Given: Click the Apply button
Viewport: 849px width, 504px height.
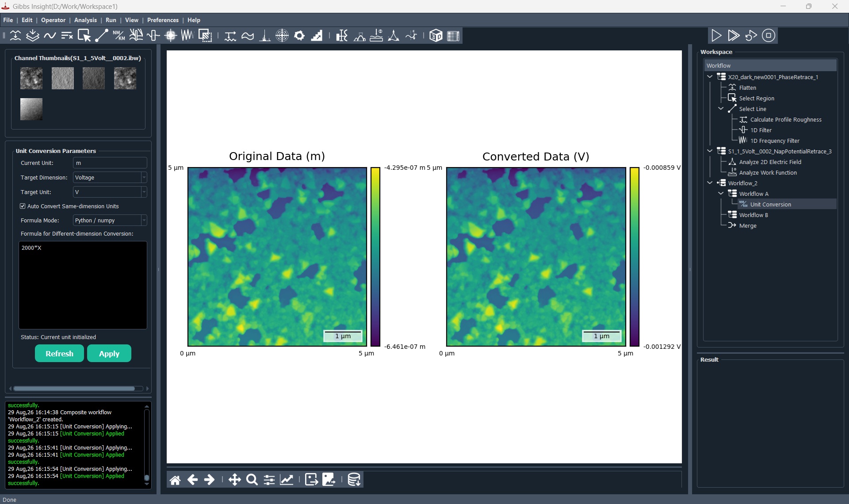Looking at the screenshot, I should 109,353.
